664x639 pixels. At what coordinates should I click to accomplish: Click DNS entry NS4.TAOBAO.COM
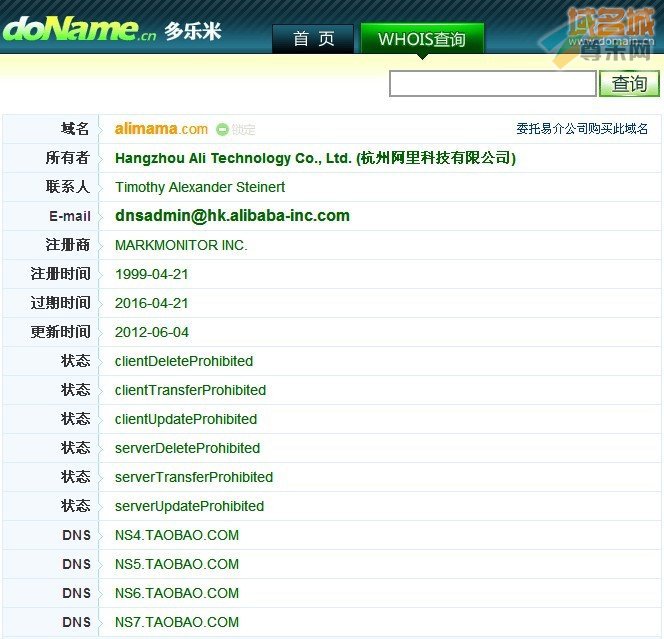[x=177, y=535]
